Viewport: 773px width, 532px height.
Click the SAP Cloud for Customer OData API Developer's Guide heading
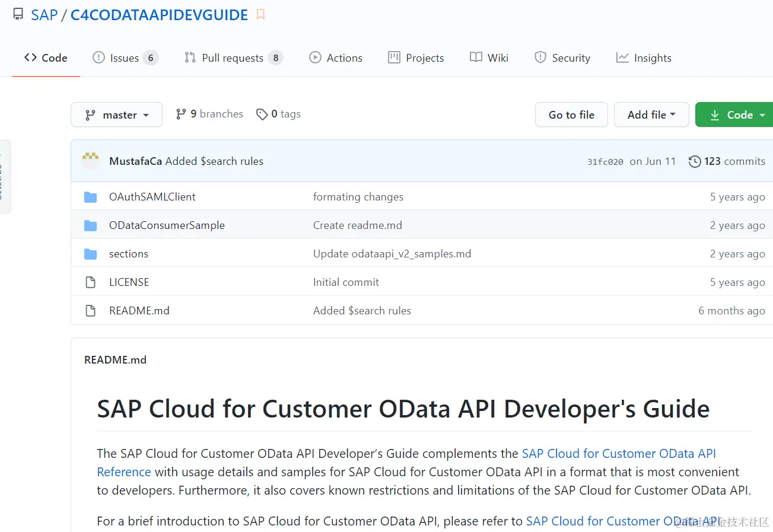[x=403, y=409]
